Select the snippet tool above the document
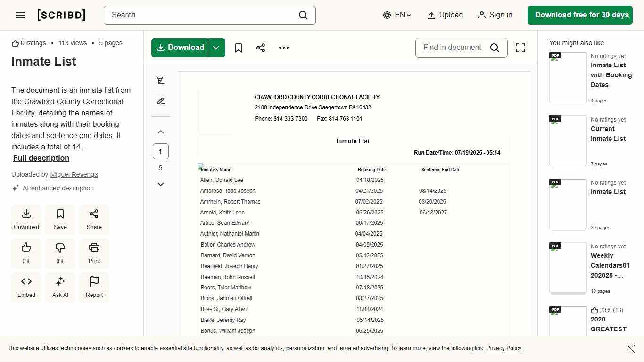This screenshot has width=644, height=362. click(160, 80)
